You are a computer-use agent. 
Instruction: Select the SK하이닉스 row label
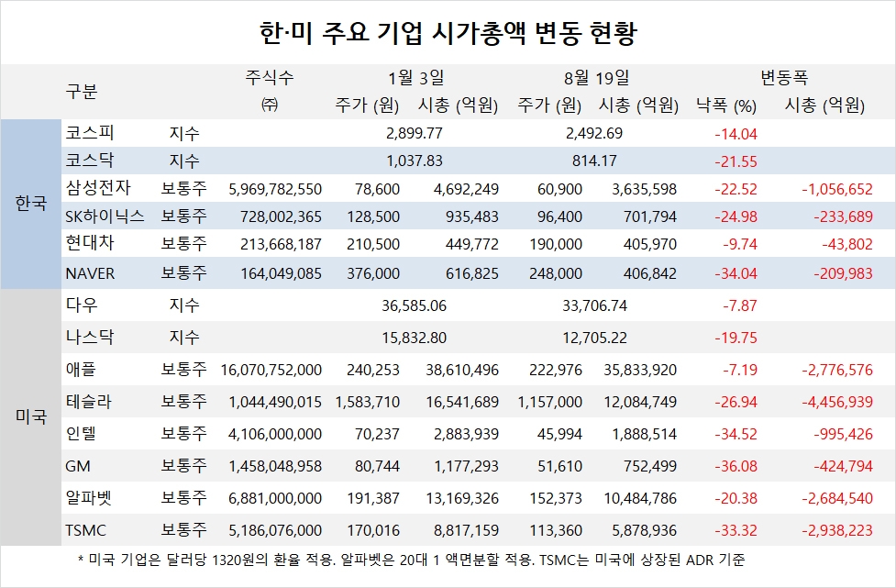point(105,216)
